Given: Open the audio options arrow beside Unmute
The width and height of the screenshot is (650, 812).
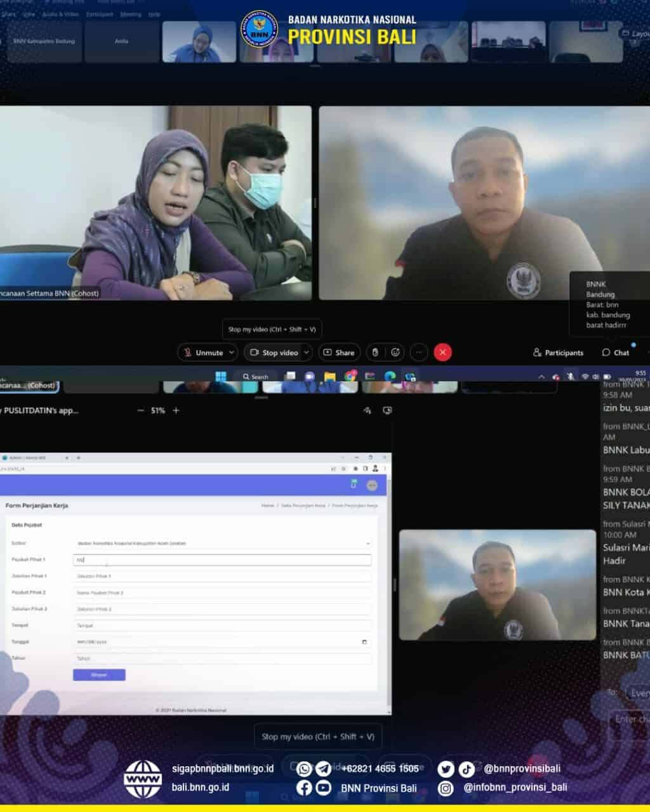Looking at the screenshot, I should [232, 353].
